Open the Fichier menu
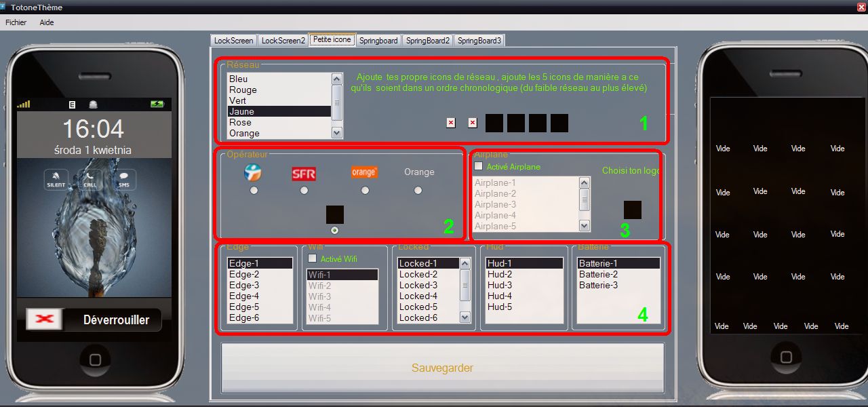The image size is (868, 407). point(16,22)
